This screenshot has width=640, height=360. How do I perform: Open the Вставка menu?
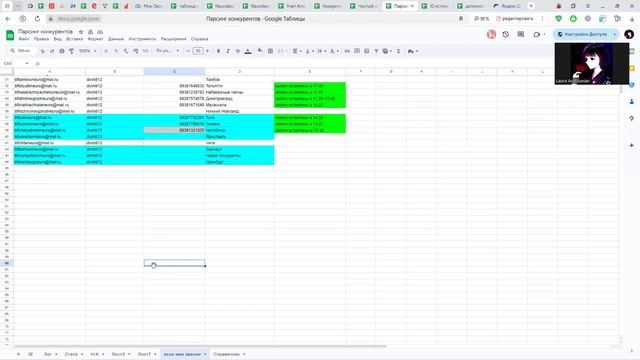[74, 39]
